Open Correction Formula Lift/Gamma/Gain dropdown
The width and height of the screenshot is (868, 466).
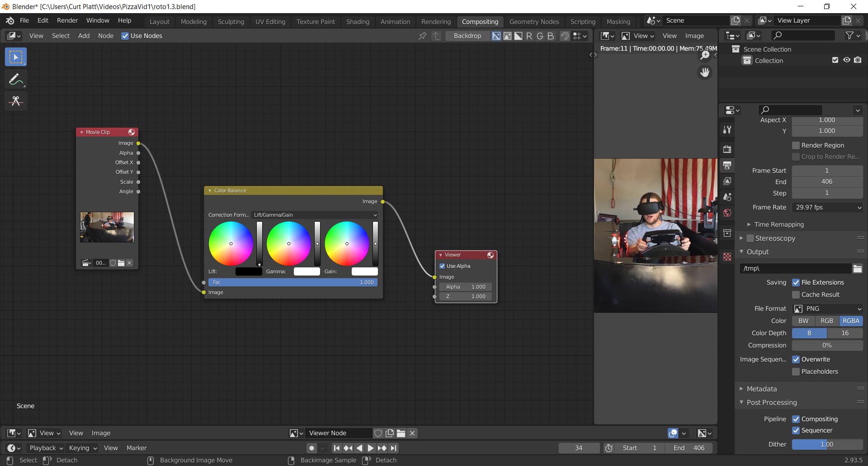[x=315, y=215]
